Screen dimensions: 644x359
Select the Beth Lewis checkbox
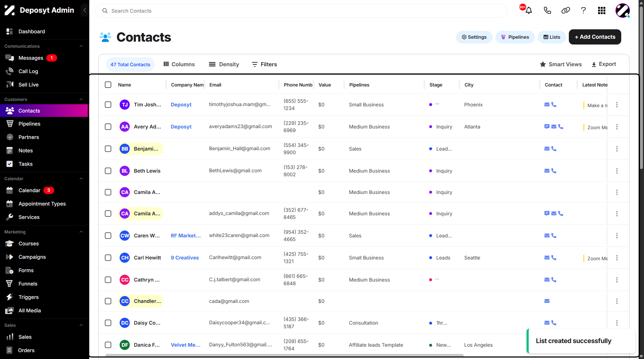(x=108, y=171)
